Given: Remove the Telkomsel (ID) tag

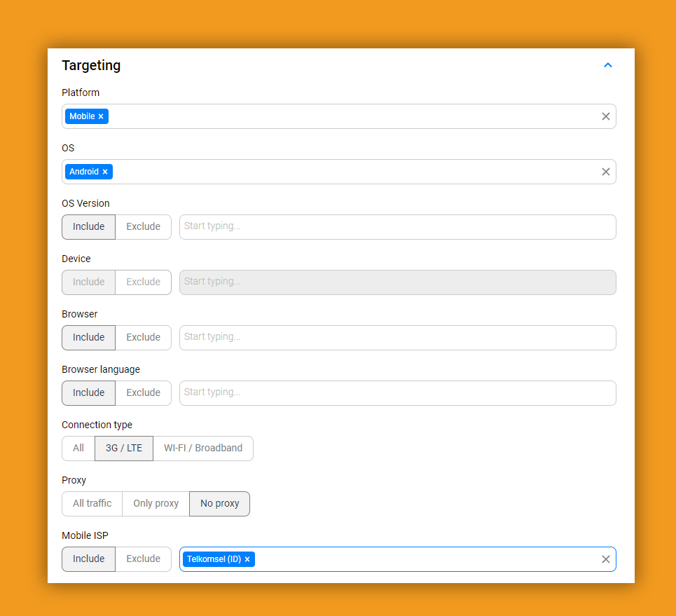Looking at the screenshot, I should pyautogui.click(x=247, y=559).
